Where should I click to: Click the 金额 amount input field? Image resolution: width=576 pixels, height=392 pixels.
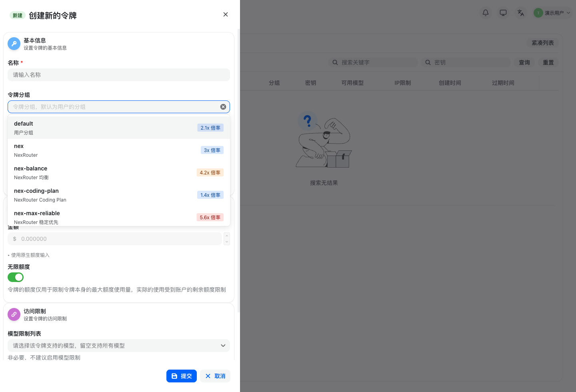coord(115,239)
